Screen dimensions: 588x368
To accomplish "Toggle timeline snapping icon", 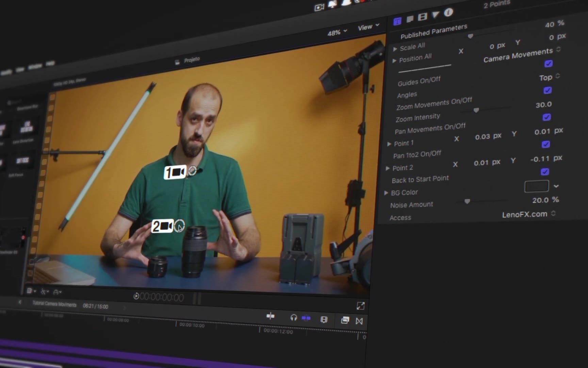I will [306, 318].
